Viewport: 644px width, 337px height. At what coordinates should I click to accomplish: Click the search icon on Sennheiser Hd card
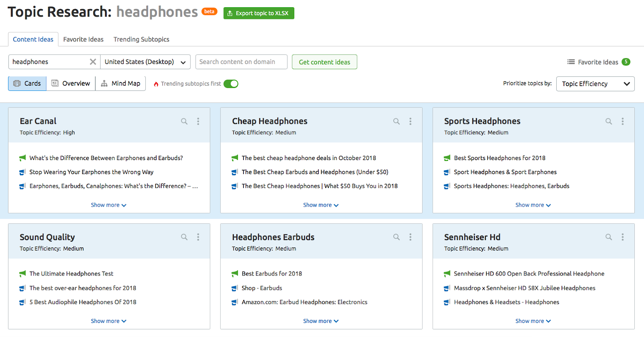(x=609, y=237)
